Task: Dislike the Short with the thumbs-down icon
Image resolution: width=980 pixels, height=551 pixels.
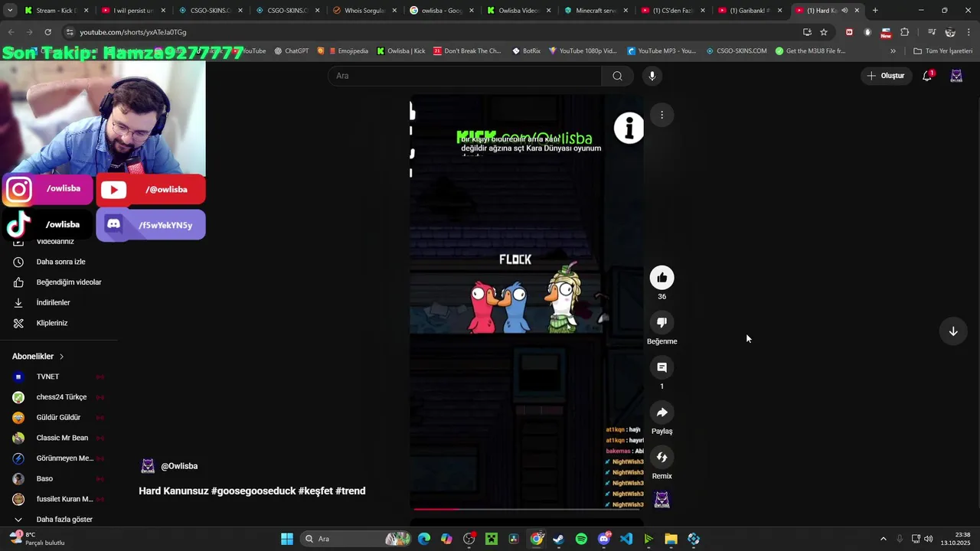Action: (661, 322)
